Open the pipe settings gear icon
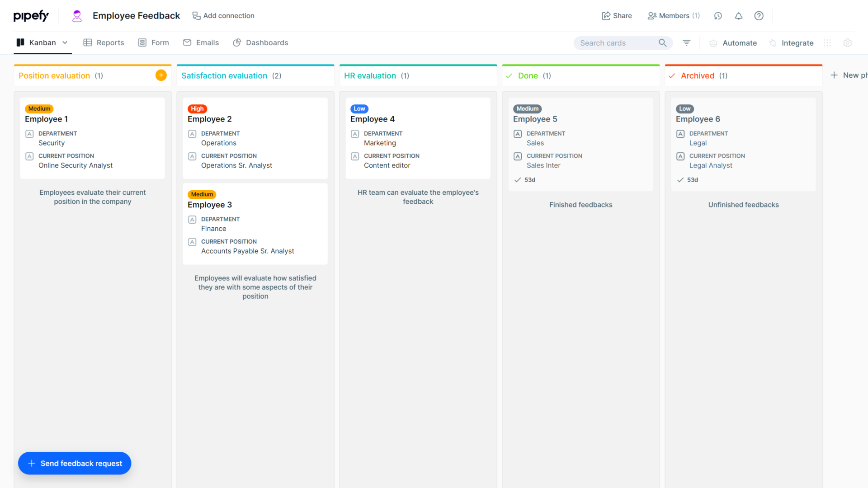The image size is (868, 488). coord(848,43)
